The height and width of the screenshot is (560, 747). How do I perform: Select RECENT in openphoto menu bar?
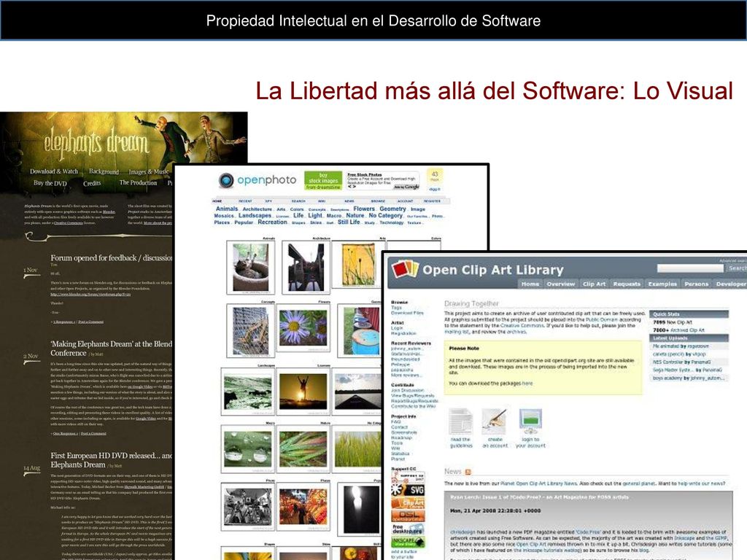pos(245,201)
